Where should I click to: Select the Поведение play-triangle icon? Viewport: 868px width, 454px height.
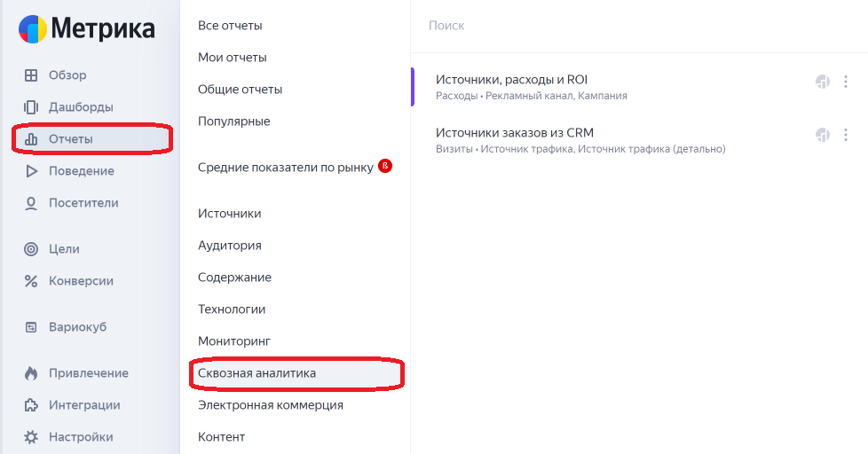coord(31,171)
